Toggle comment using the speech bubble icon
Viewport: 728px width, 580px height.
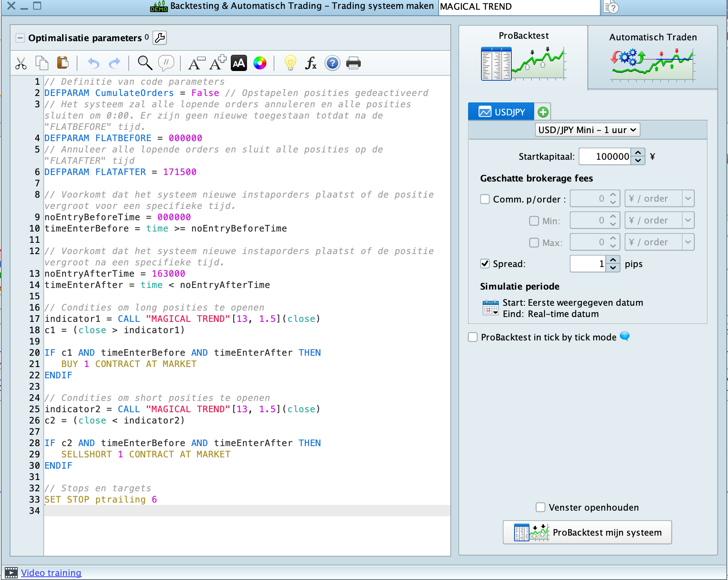click(x=166, y=63)
